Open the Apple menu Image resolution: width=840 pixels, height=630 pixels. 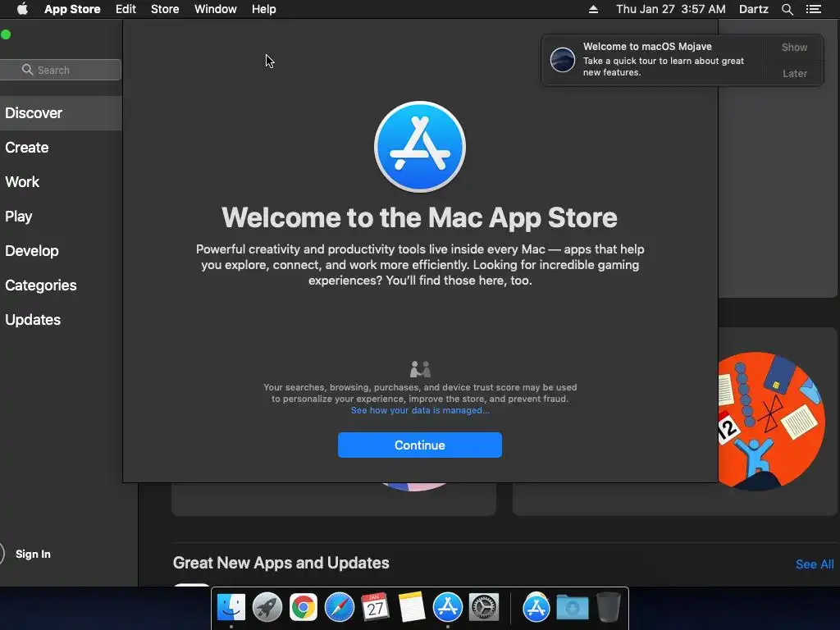(x=22, y=9)
